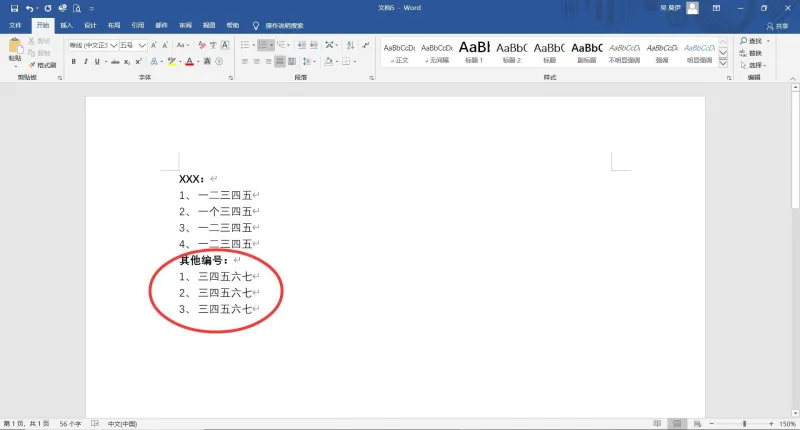The image size is (800, 430).
Task: Open the line spacing dropdown
Action: point(308,62)
